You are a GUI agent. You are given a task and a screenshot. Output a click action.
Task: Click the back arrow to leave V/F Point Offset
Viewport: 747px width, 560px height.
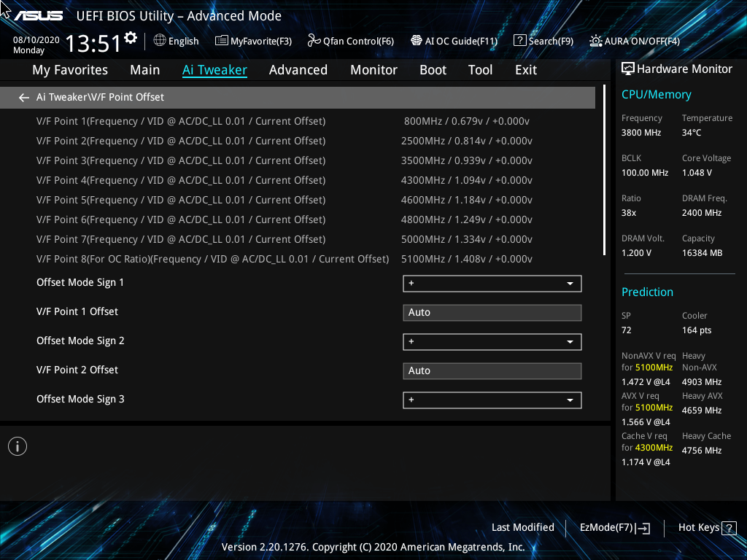(23, 96)
